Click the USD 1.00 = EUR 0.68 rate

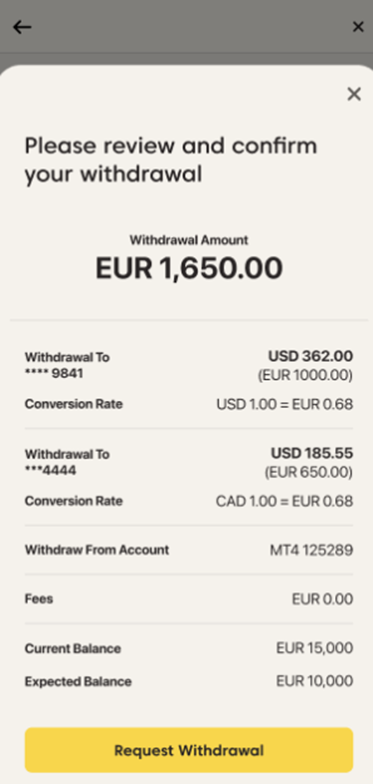pos(284,404)
